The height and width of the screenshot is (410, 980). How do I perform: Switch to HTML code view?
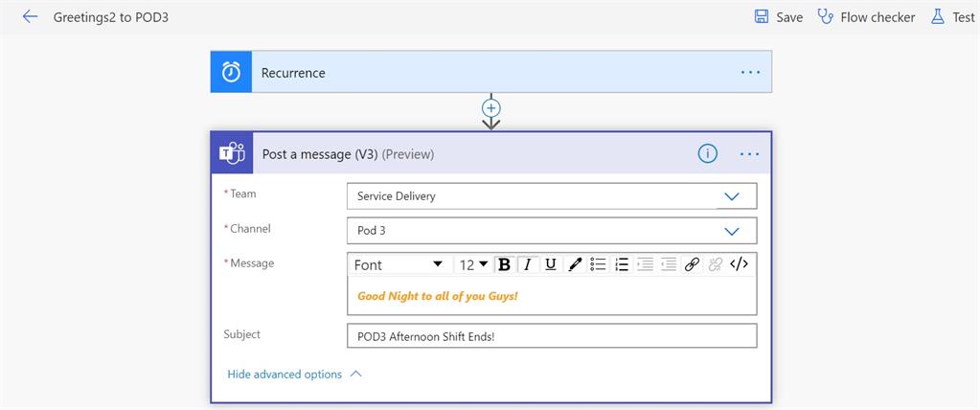click(x=739, y=264)
